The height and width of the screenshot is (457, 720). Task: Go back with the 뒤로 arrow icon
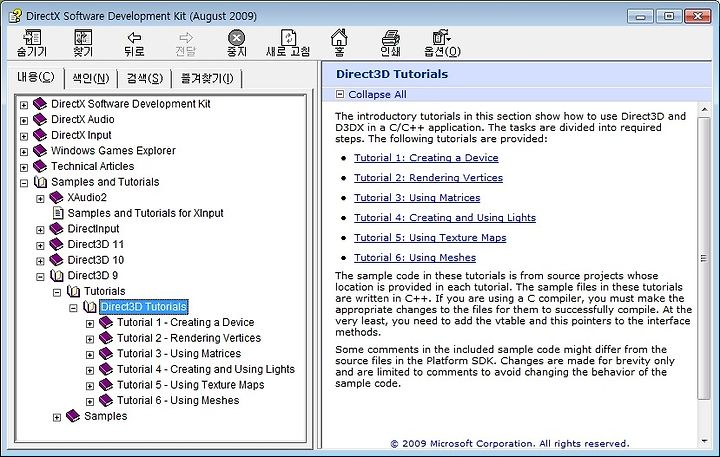pyautogui.click(x=135, y=38)
